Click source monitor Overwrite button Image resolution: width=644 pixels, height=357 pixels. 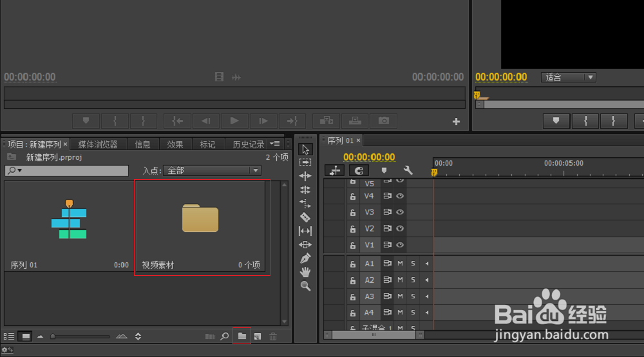355,121
